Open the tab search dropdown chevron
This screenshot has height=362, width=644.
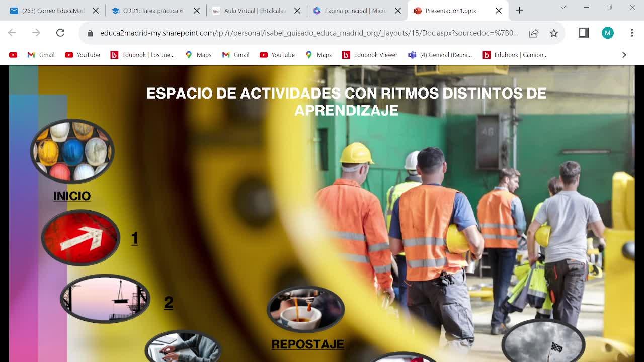click(x=563, y=7)
